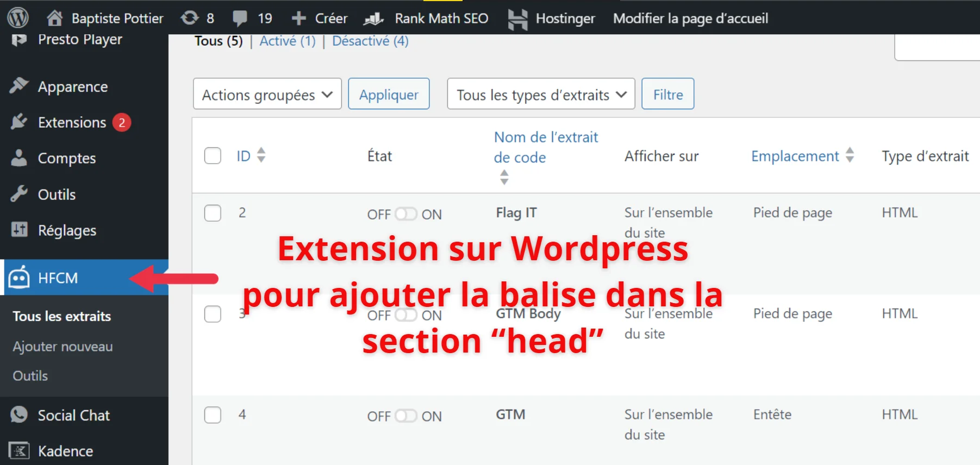
Task: Show Tous (5) snippets
Action: [x=219, y=41]
